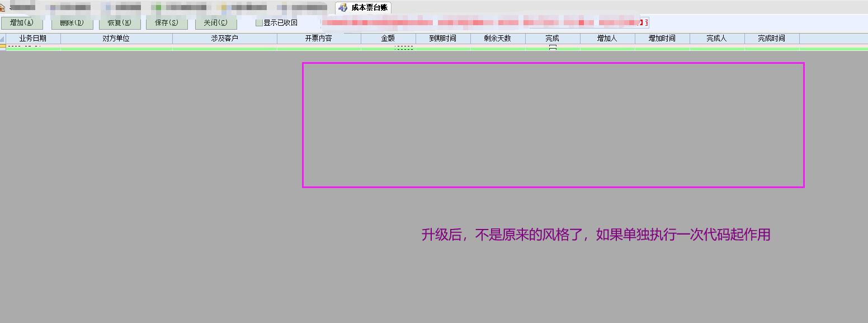Image resolution: width=868 pixels, height=323 pixels.
Task: Save with the 保存(S) button
Action: pos(167,23)
